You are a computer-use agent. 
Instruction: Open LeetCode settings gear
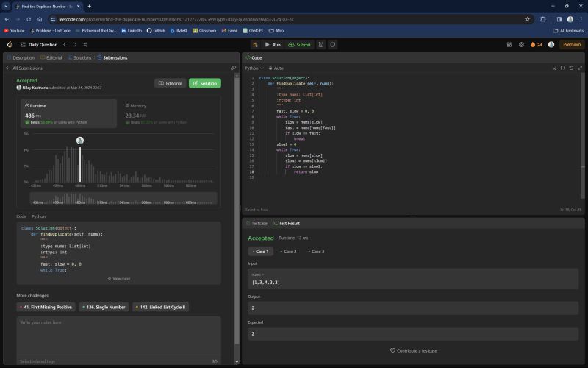[x=521, y=44]
